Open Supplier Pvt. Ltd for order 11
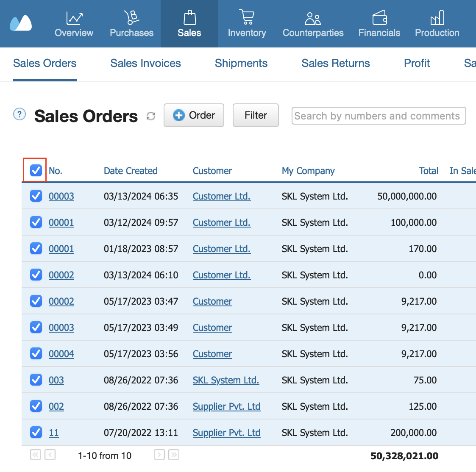The height and width of the screenshot is (472, 476). (x=226, y=433)
